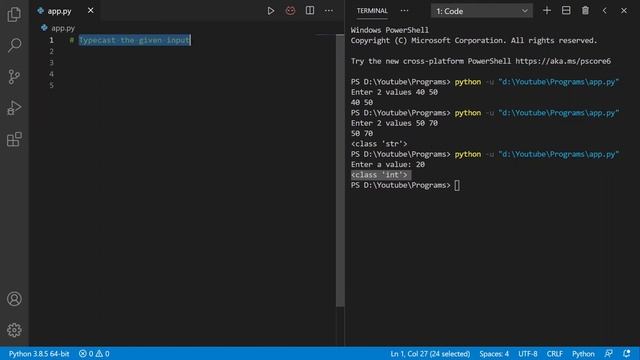Click Ln 1, Col 27 status entry
The image size is (640, 360).
pyautogui.click(x=430, y=354)
